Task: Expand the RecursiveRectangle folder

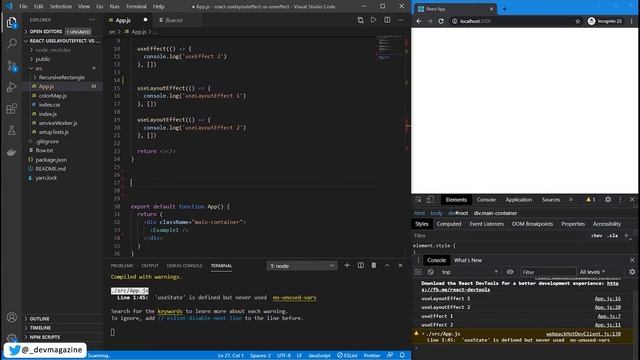Action: coord(62,77)
